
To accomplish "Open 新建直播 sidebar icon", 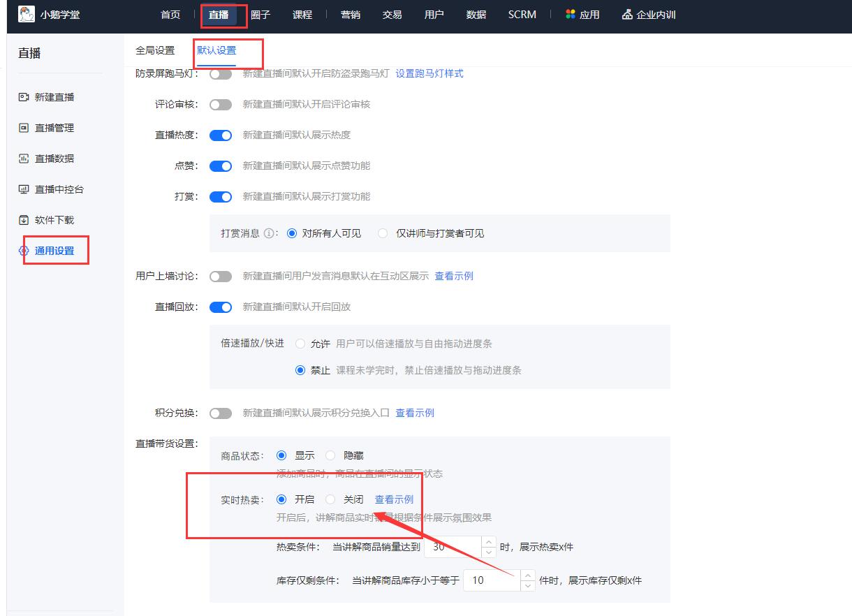I will [22, 97].
